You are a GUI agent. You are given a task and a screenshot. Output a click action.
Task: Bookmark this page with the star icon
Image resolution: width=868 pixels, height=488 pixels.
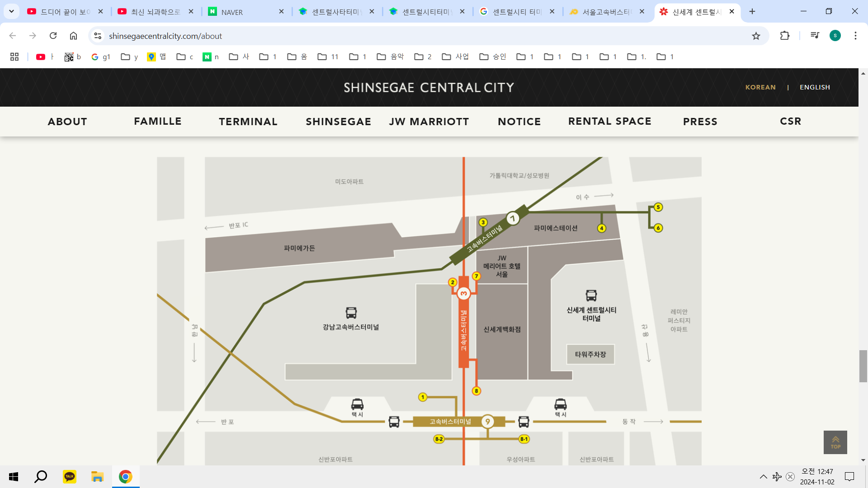click(x=756, y=36)
